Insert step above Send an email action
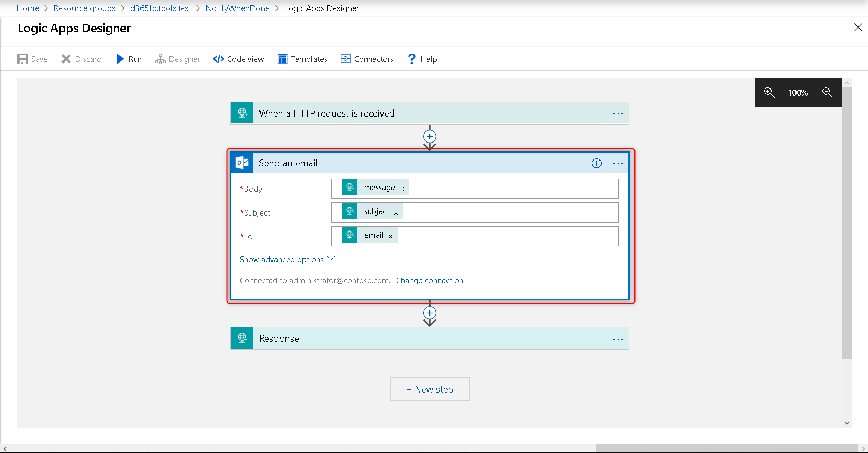Viewport: 868px width, 453px height. coord(429,136)
